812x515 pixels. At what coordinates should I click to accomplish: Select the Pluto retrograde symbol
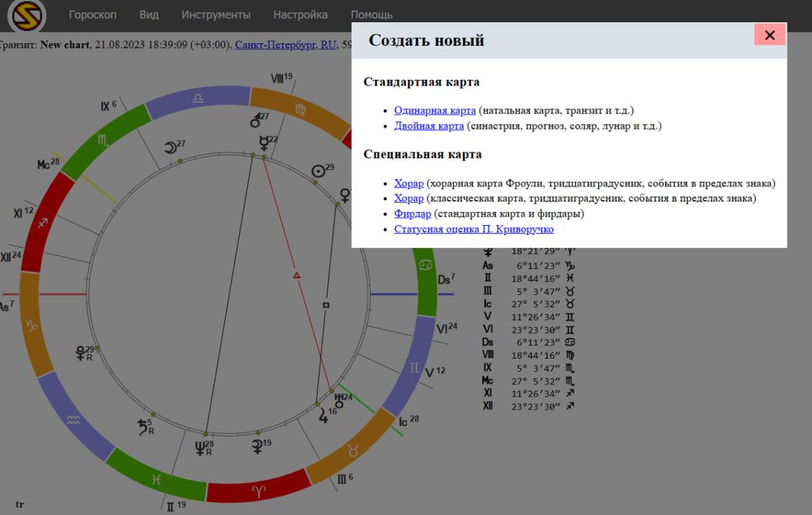(82, 352)
